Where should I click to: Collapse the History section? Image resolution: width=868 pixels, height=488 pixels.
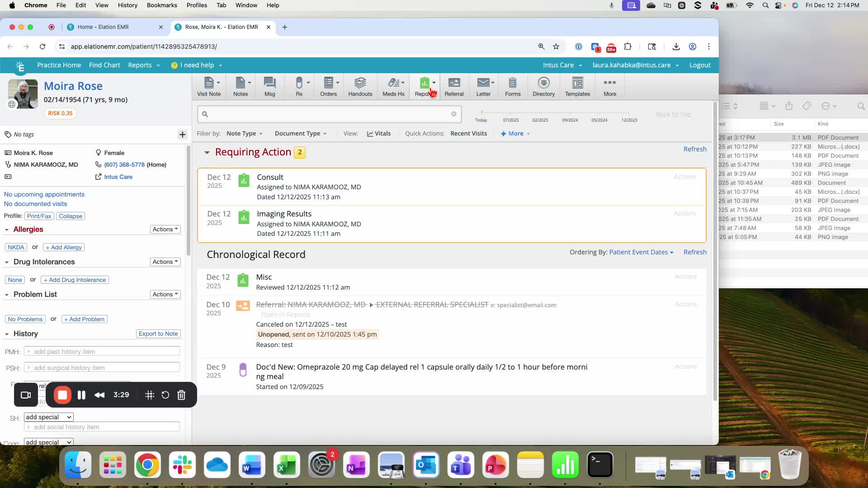7,334
